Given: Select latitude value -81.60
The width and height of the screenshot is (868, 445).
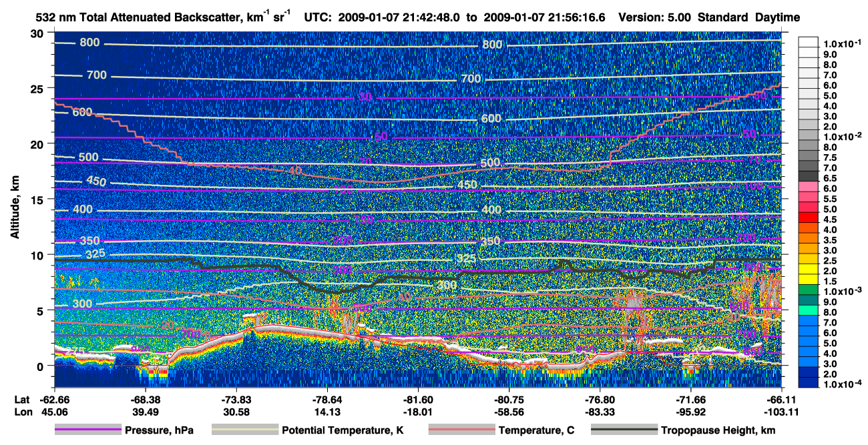Looking at the screenshot, I should 418,399.
